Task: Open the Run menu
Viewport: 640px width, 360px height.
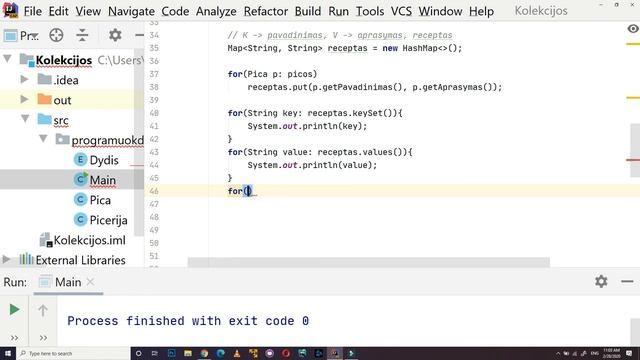Action: [x=338, y=11]
